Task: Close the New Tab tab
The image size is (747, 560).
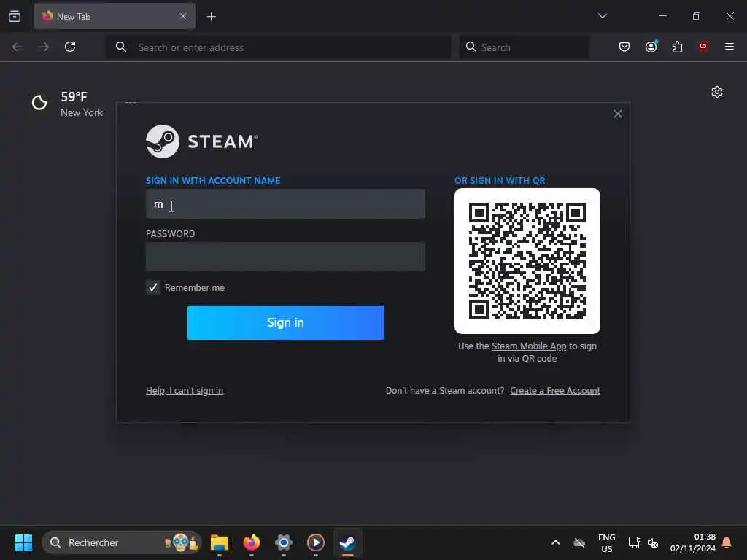Action: (183, 16)
